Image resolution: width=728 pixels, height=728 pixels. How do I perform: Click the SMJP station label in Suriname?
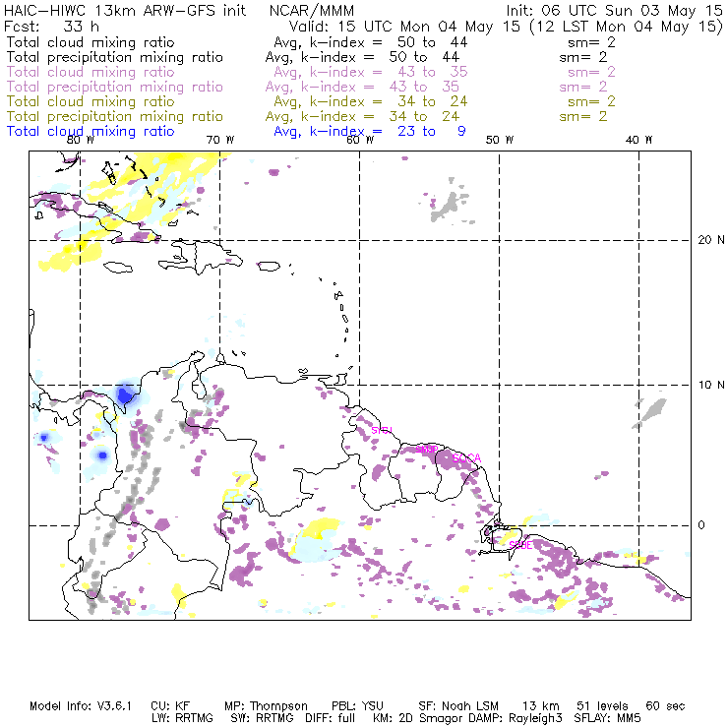click(427, 450)
